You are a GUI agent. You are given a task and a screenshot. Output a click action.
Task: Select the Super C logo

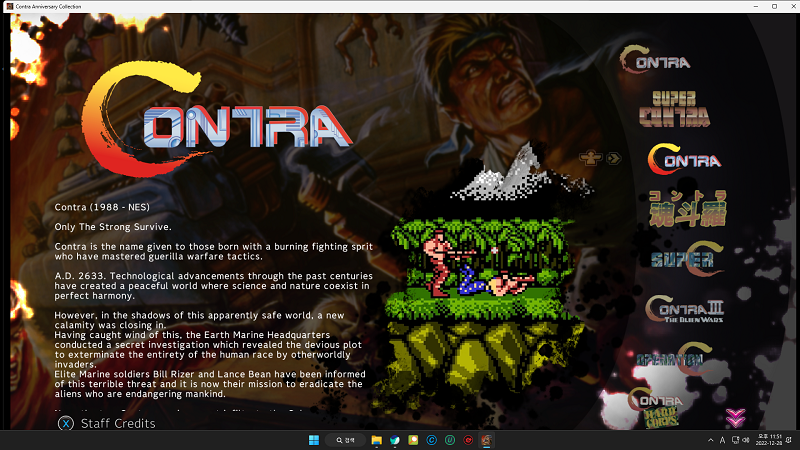[687, 259]
